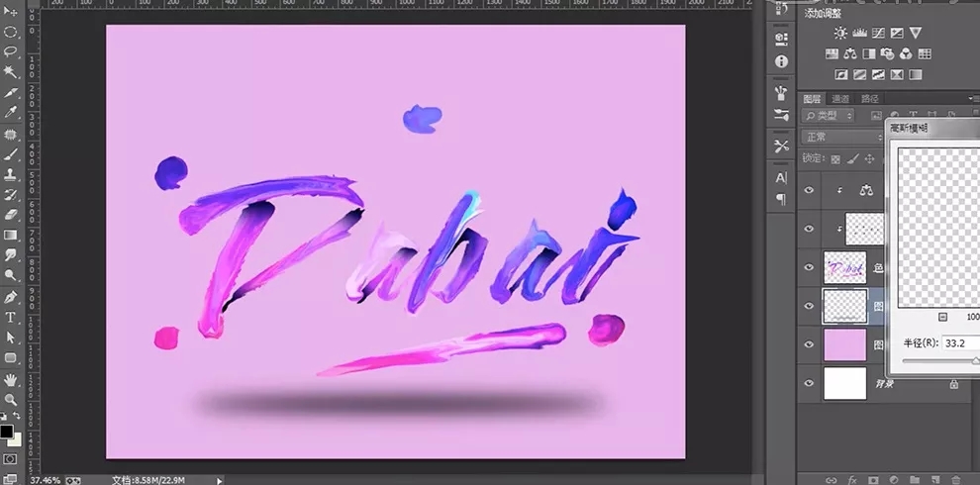Add an Exposure adjustment

[897, 33]
